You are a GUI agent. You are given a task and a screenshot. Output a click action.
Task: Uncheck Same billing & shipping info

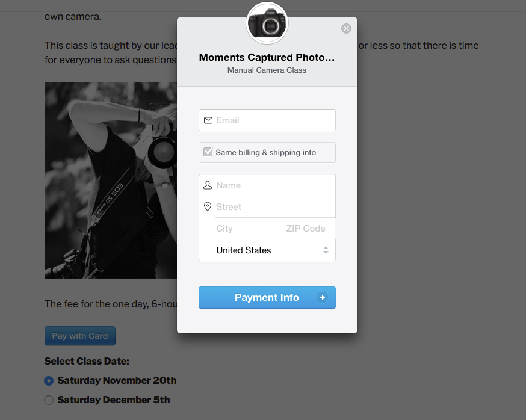pos(208,152)
